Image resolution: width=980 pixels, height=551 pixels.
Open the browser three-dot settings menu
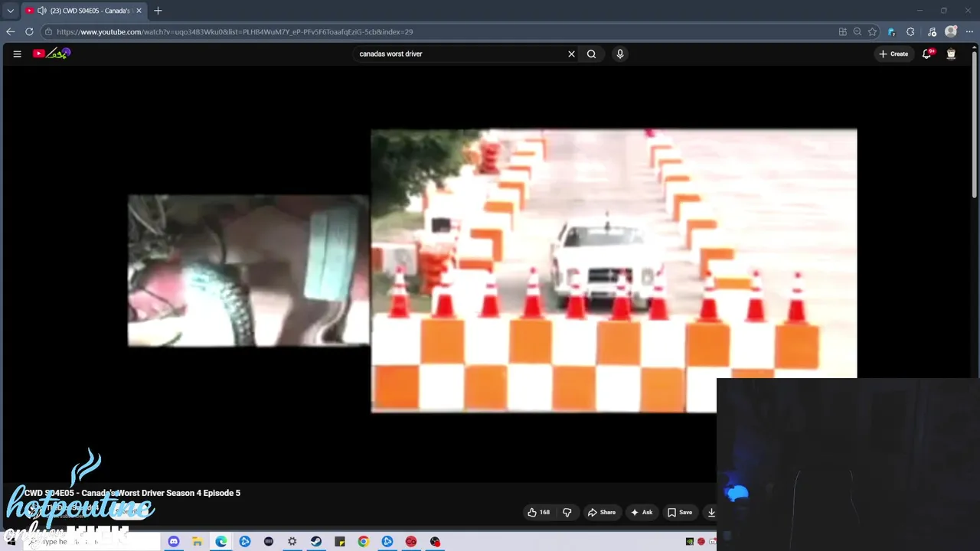[969, 31]
